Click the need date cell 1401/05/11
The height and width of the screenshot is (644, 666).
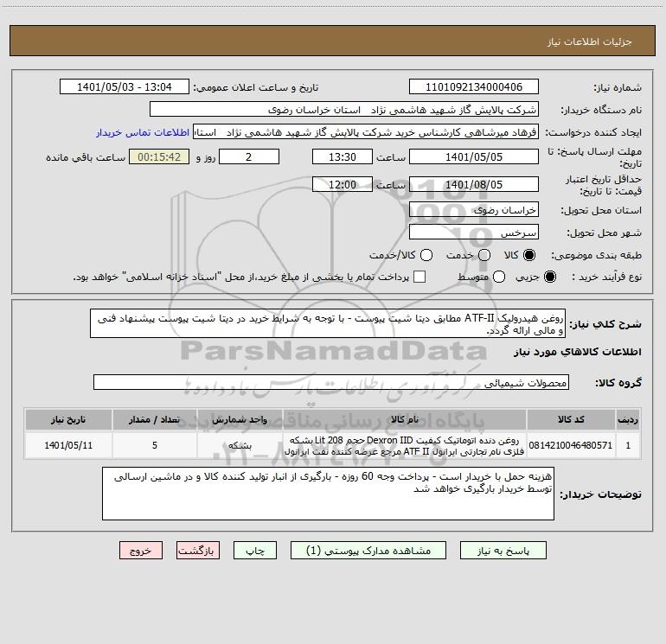pos(68,445)
